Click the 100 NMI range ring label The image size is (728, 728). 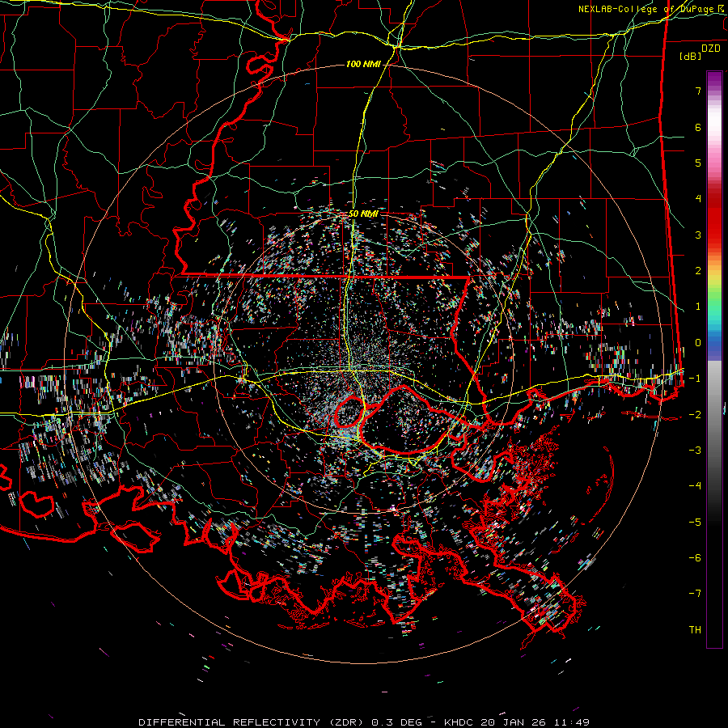(363, 64)
